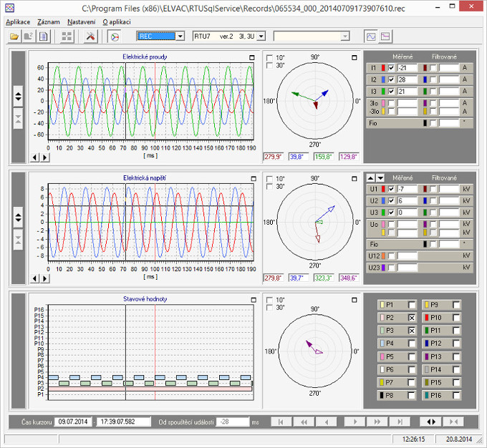Click the trigger offset field showing -28
The height and width of the screenshot is (448, 487).
(232, 422)
